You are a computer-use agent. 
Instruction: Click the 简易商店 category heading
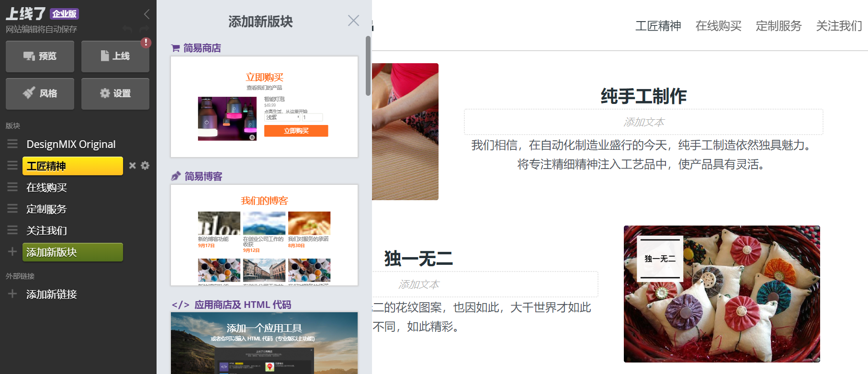[202, 48]
